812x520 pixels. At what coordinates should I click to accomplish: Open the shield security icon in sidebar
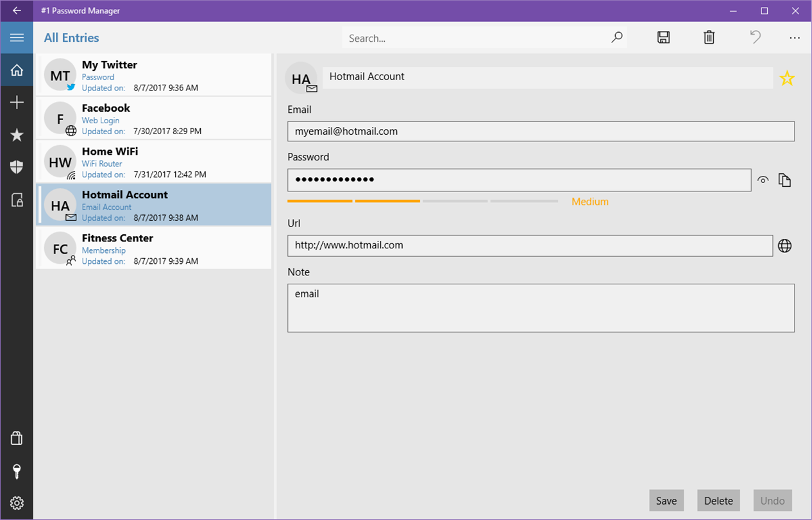pos(17,168)
